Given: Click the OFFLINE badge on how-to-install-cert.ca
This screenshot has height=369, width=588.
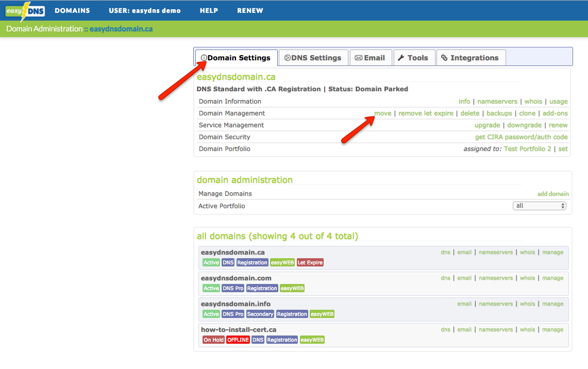Looking at the screenshot, I should tap(238, 340).
